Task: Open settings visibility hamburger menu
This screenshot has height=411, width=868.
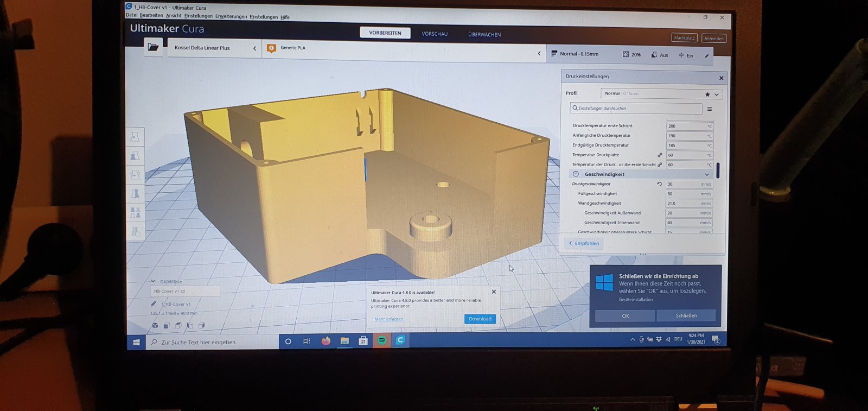Action: point(709,109)
